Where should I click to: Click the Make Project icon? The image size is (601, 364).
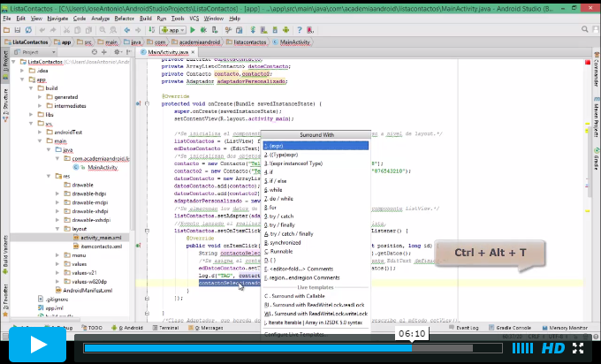pos(152,30)
